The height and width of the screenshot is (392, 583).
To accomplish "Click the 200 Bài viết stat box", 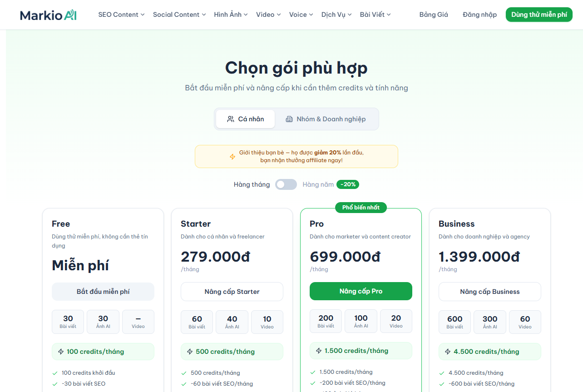I will (326, 321).
